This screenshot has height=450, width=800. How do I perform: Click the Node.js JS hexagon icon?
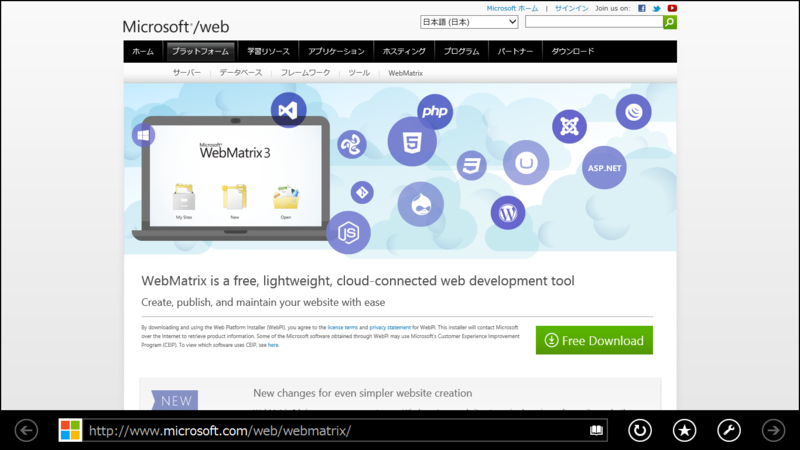click(348, 233)
